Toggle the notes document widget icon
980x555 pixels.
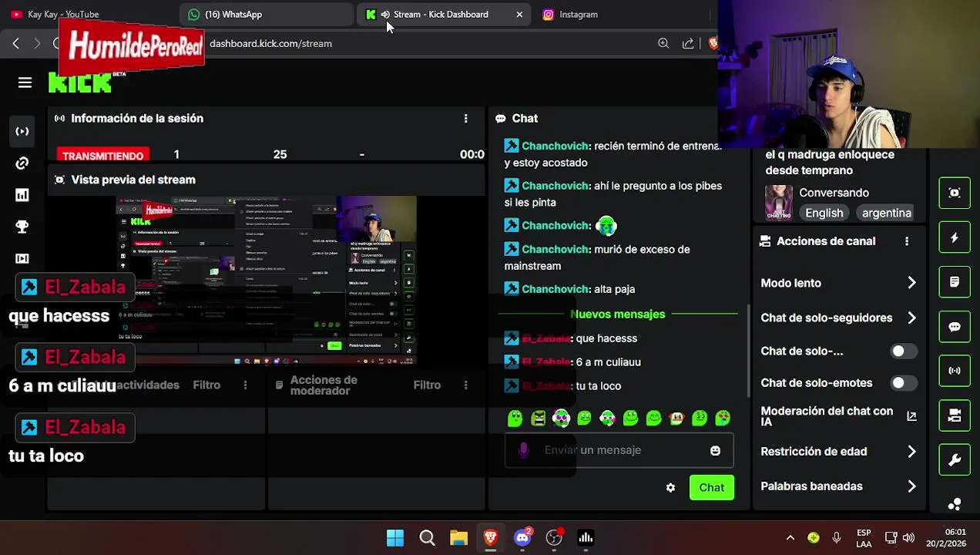(955, 282)
